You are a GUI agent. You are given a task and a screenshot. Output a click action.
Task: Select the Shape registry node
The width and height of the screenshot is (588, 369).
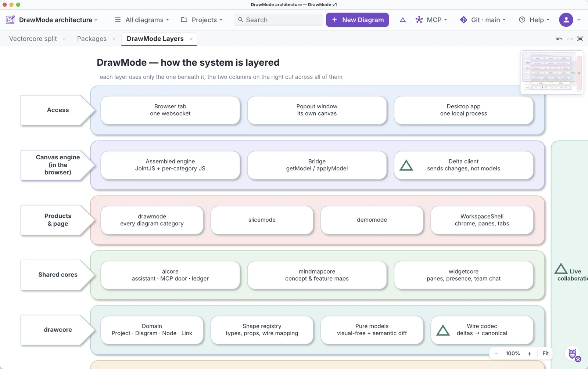coord(262,330)
